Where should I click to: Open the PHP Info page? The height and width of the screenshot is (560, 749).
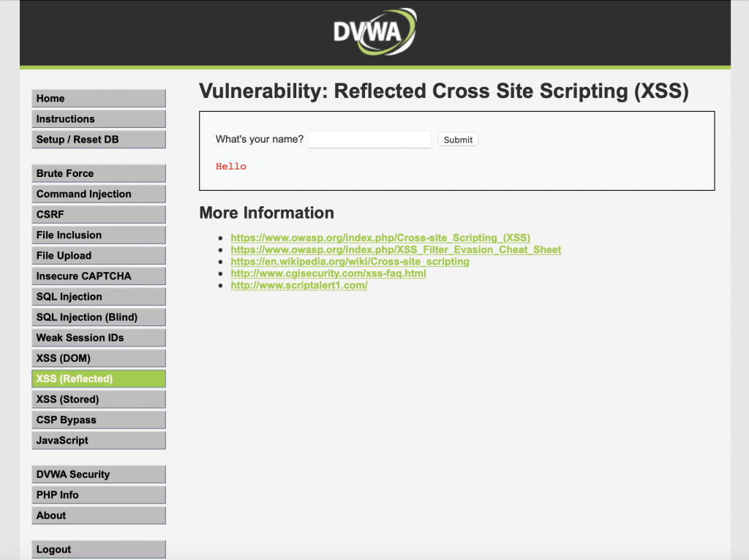tap(99, 495)
